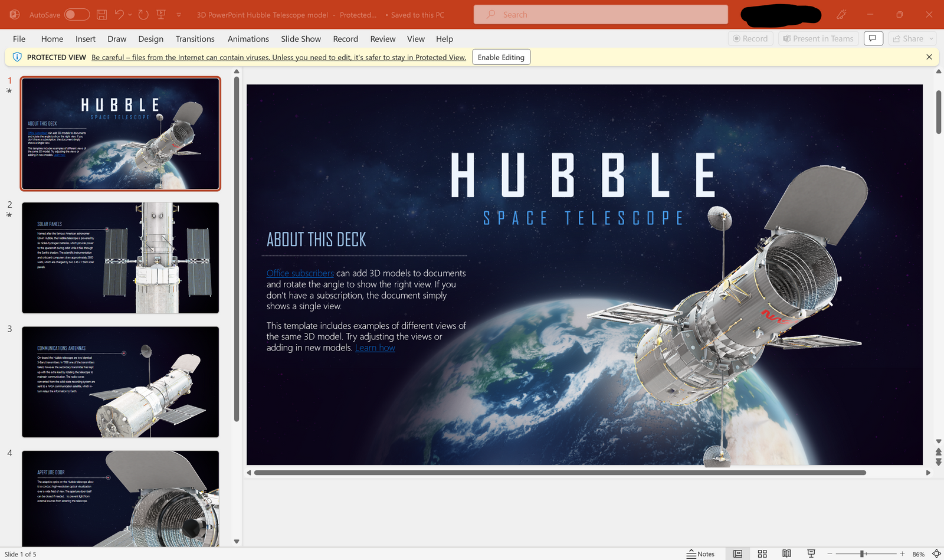Click the Save icon in title bar

(x=101, y=15)
